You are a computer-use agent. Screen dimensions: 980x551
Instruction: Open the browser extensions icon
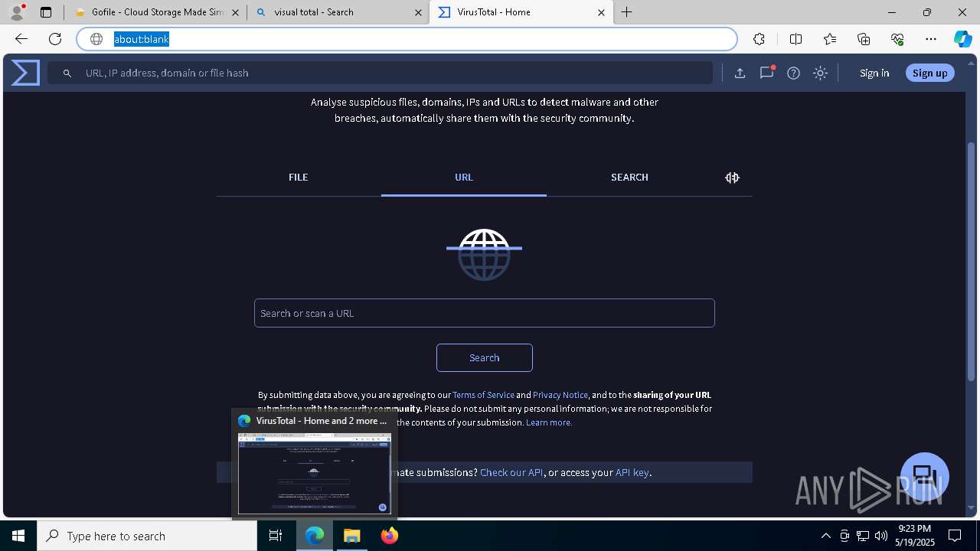759,39
